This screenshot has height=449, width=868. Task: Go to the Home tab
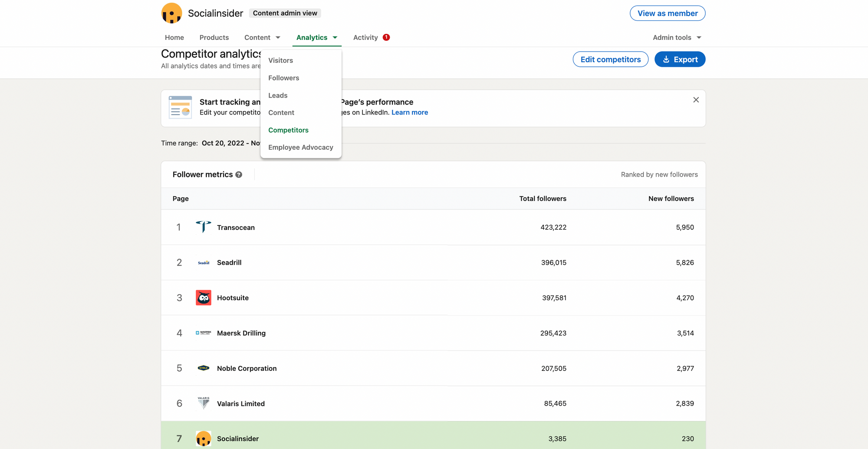coord(174,37)
